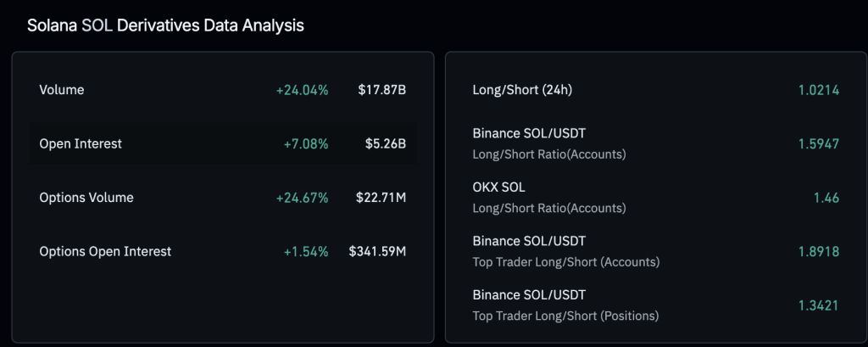The height and width of the screenshot is (347, 868).
Task: Click the 1.46 OKX ratio value
Action: (x=826, y=198)
